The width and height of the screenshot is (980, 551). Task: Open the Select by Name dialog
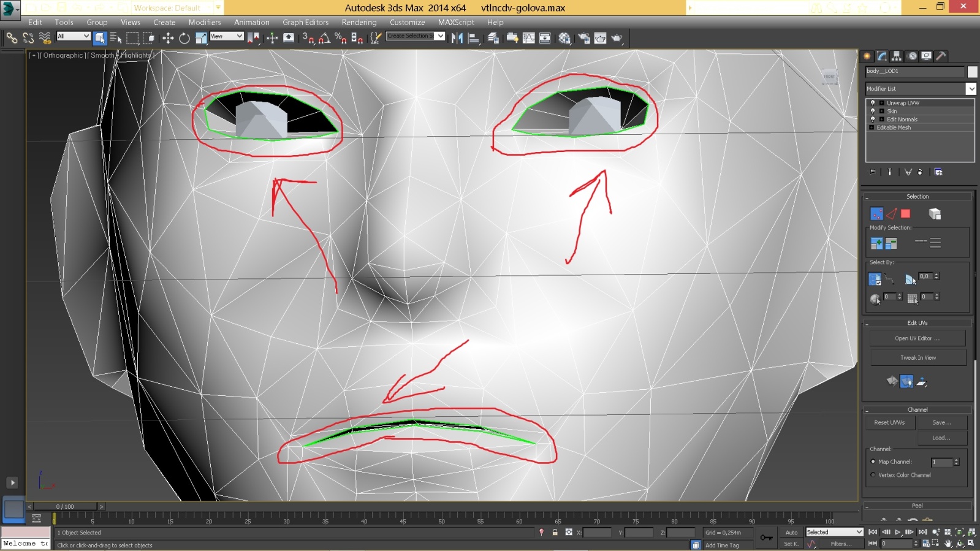[116, 38]
